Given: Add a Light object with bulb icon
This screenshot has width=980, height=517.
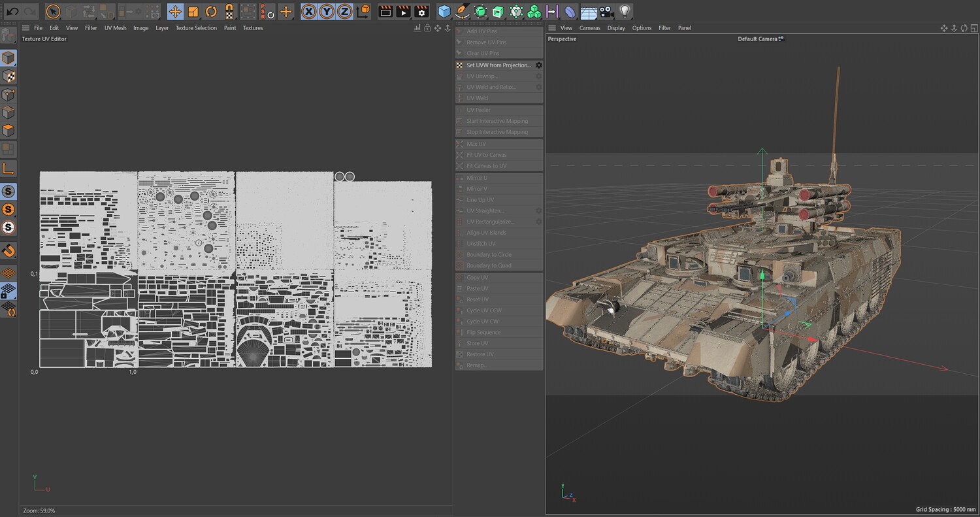Looking at the screenshot, I should point(625,11).
